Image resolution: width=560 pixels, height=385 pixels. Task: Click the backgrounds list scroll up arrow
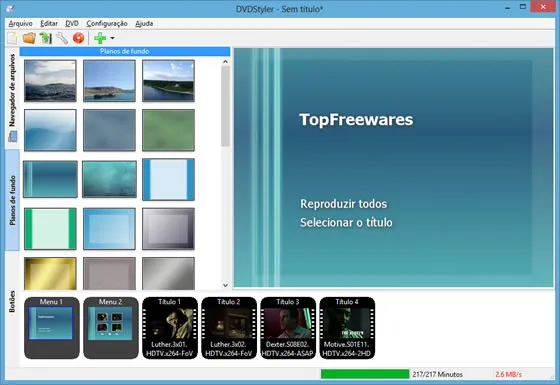point(225,62)
